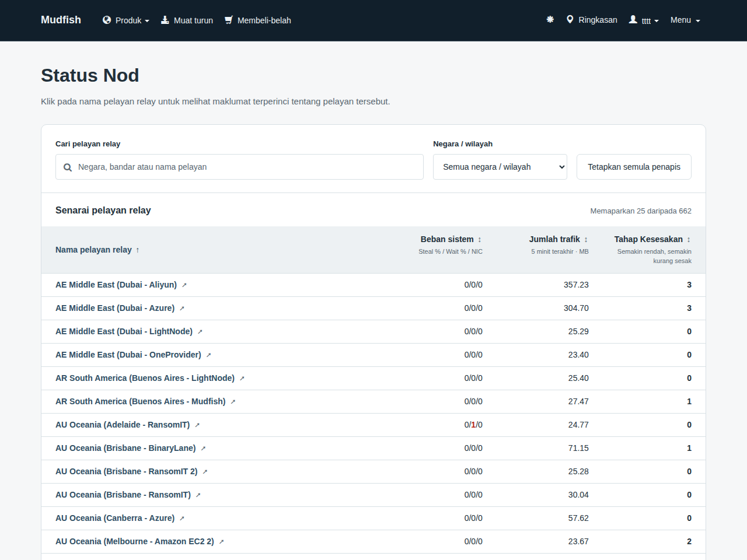
Task: Click the Muat turun download icon
Action: (x=165, y=20)
